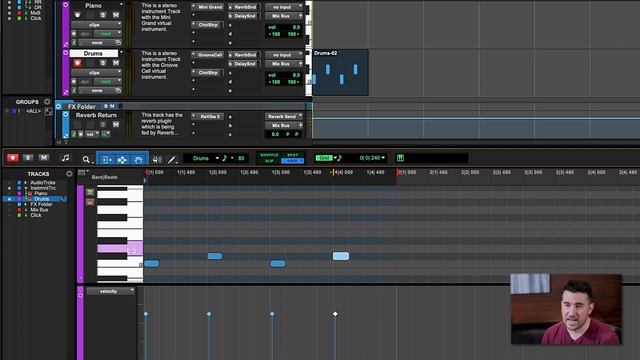This screenshot has height=360, width=640.
Task: Select the highlighted MIDI note at 1|4|000
Action: [x=341, y=256]
